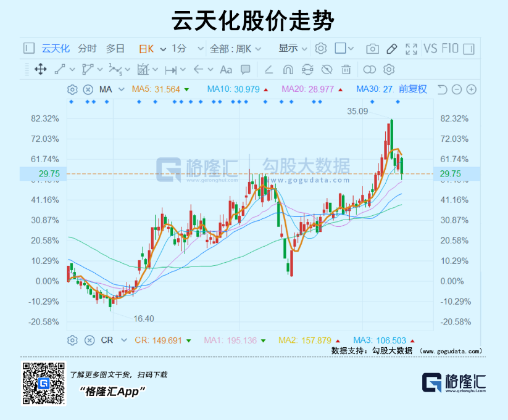Click the camera screenshot icon

[372, 49]
